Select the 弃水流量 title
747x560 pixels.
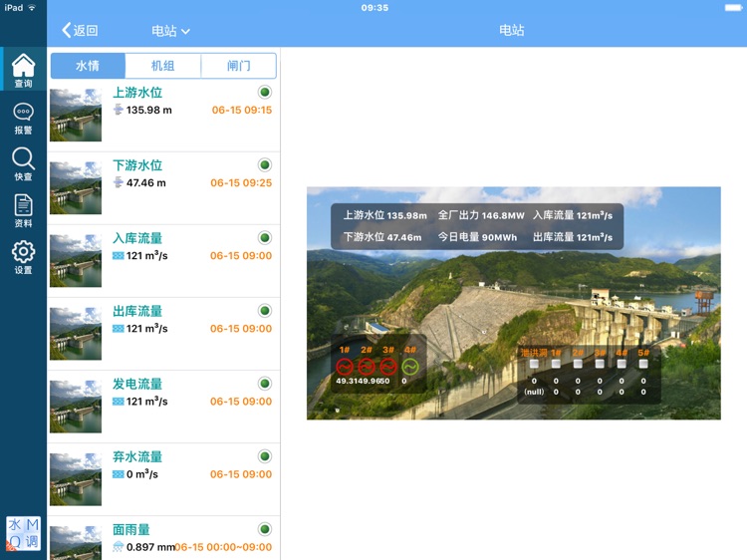(x=137, y=457)
